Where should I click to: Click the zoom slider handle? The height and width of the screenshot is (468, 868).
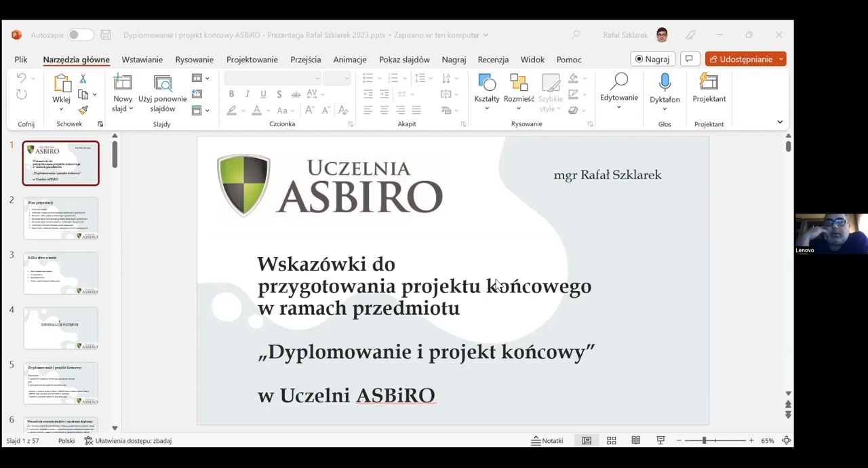[x=704, y=441]
